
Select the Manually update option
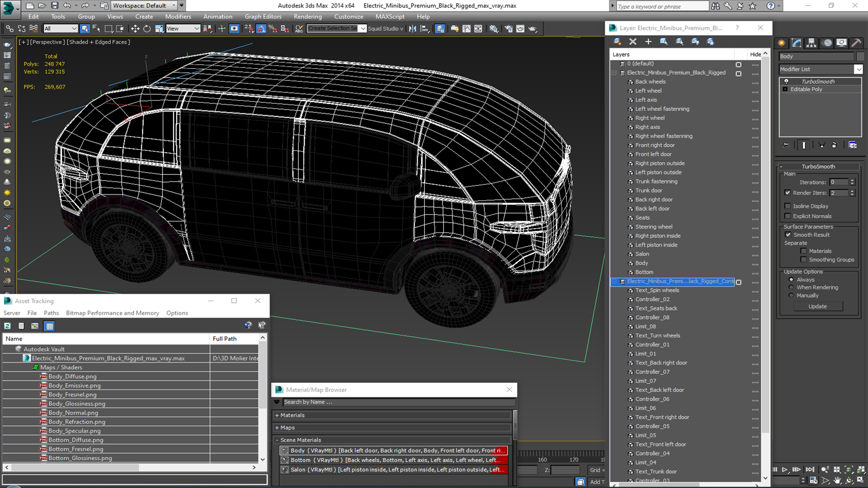pos(791,296)
